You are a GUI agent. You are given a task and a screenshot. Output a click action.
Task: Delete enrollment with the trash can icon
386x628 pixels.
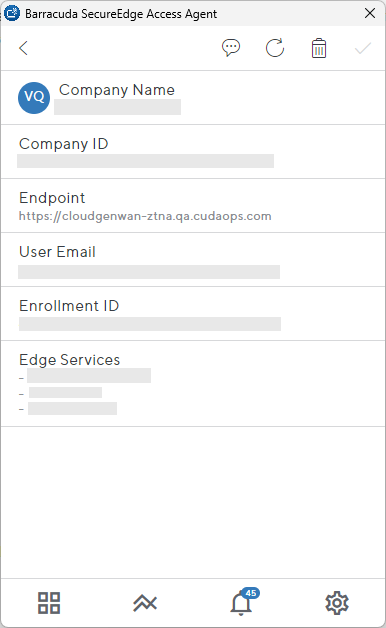(319, 48)
